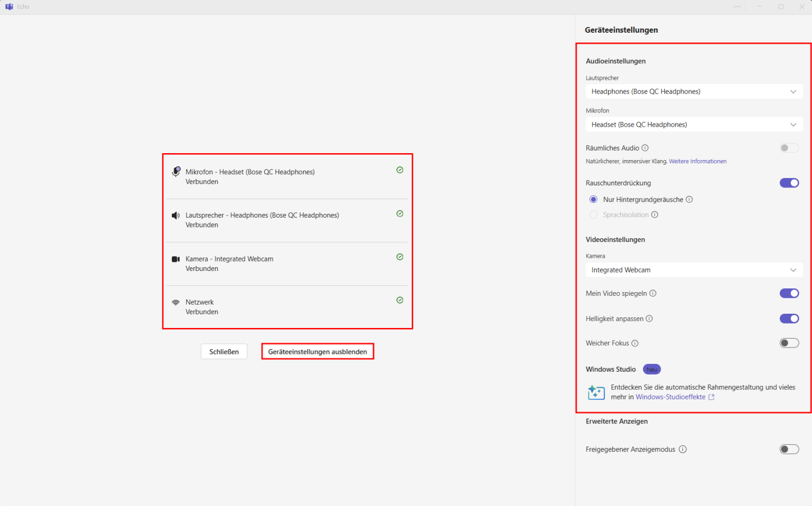This screenshot has width=812, height=506.
Task: Click the info icon next to Räumliches Audio
Action: click(x=645, y=148)
